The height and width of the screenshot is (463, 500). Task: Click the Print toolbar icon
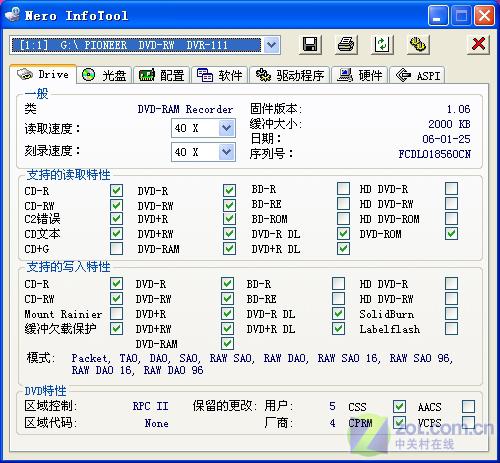(346, 44)
